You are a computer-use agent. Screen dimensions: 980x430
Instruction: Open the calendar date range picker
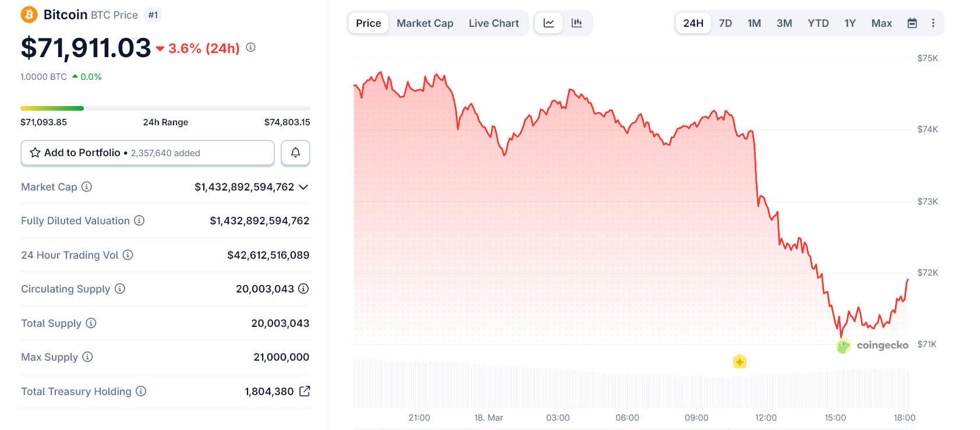[x=912, y=23]
